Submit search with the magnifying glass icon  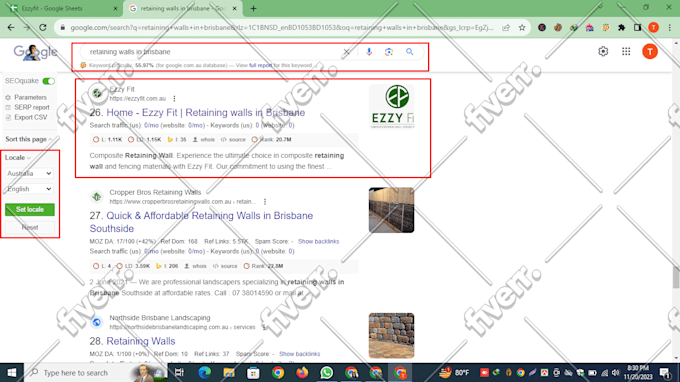[x=409, y=52]
